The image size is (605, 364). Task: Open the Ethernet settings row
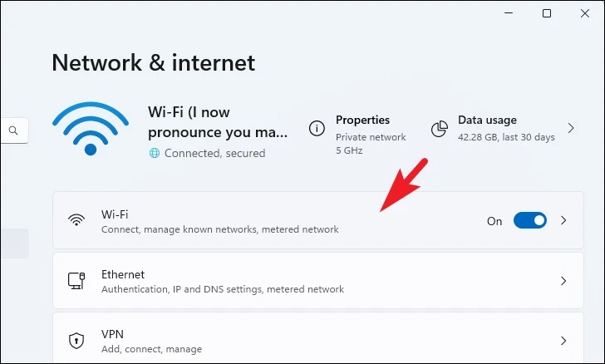(x=318, y=281)
